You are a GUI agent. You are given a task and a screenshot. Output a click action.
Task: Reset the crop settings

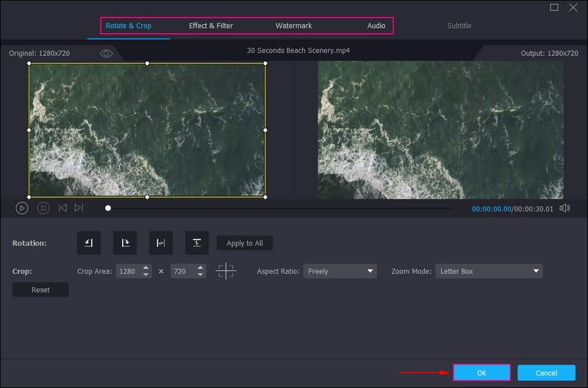click(40, 290)
